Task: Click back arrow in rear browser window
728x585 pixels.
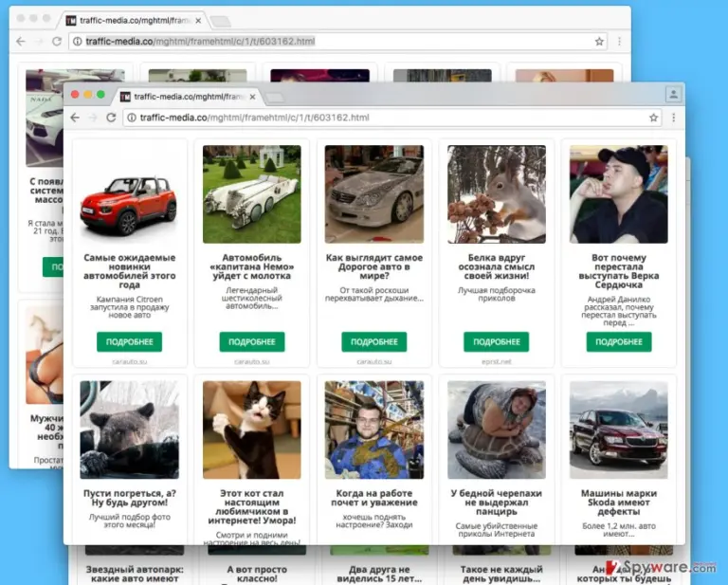Action: click(21, 42)
